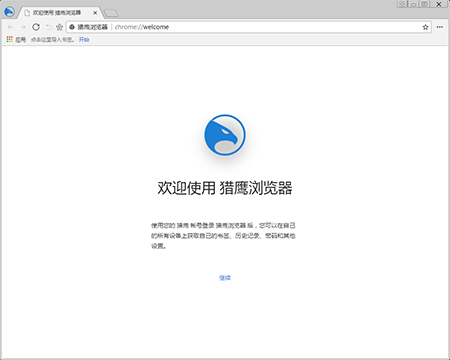Click the blue start import bookmarks link

[x=84, y=39]
